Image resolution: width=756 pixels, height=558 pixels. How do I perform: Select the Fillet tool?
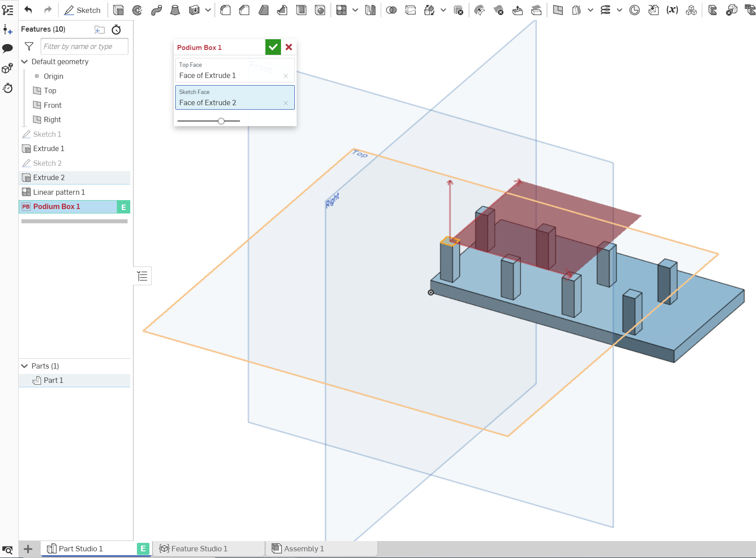point(226,10)
